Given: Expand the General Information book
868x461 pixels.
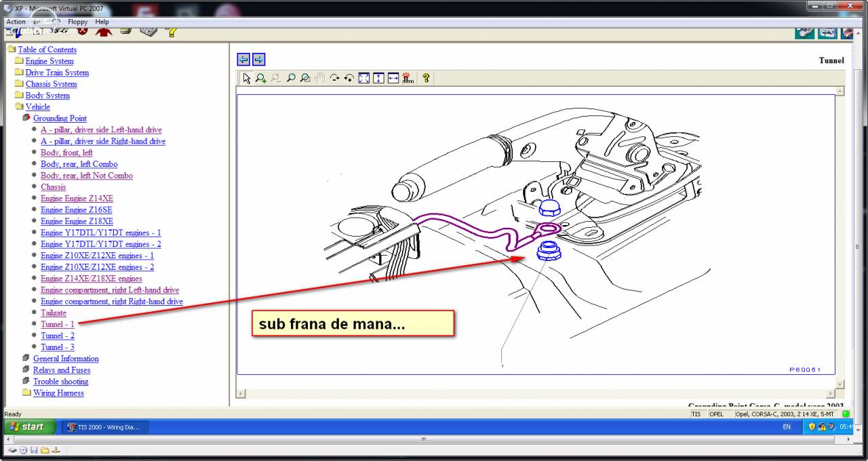Looking at the screenshot, I should click(66, 359).
